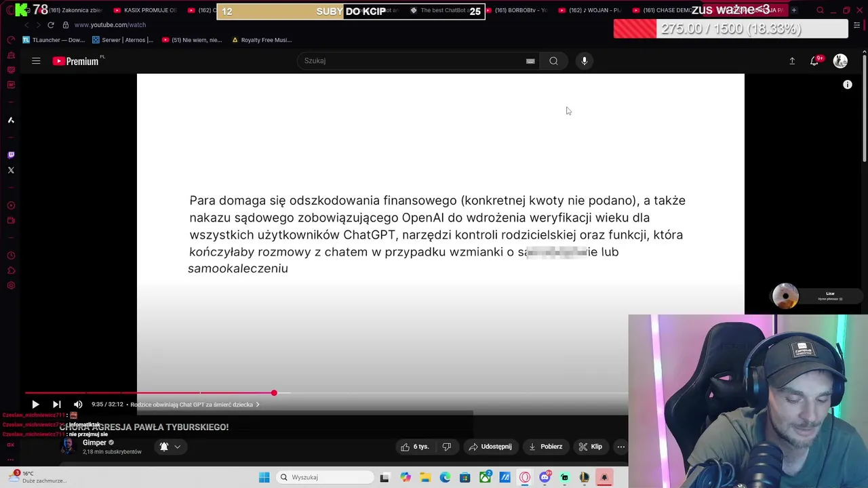868x488 pixels.
Task: Switch to 'WOJAN' tab
Action: (589, 10)
